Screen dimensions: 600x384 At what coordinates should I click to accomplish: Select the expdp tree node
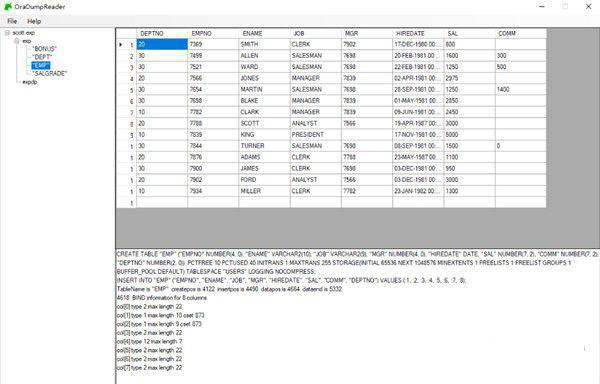pos(30,82)
